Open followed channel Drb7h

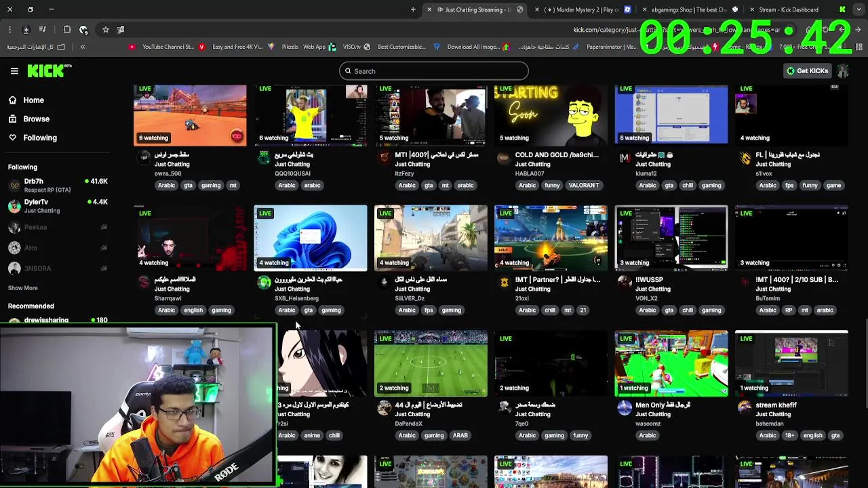pyautogui.click(x=58, y=185)
